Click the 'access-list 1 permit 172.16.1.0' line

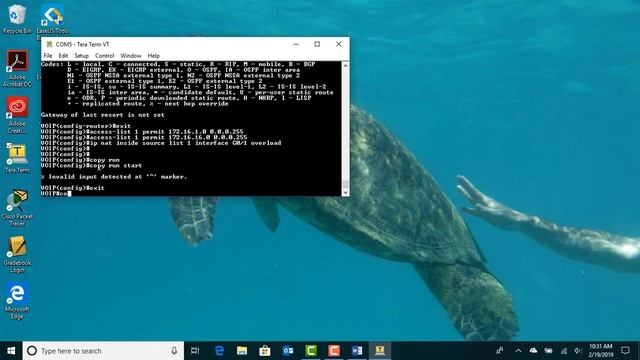[x=142, y=131]
